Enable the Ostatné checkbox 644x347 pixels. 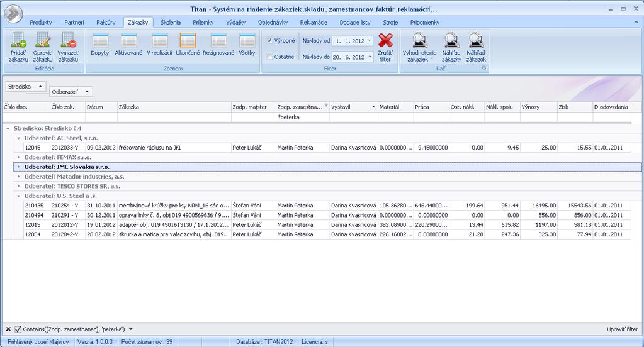point(270,57)
